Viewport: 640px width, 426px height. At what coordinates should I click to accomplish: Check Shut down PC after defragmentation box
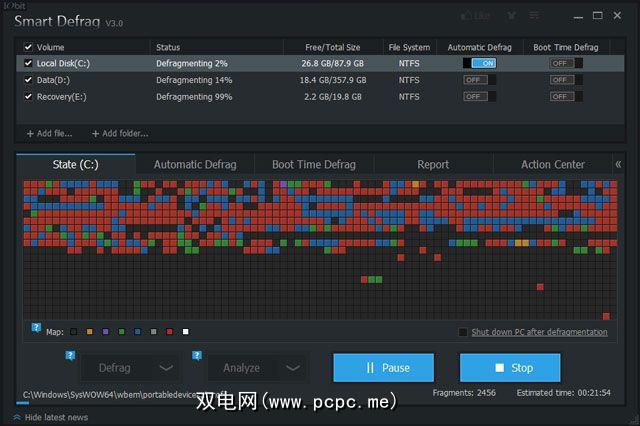[x=462, y=332]
